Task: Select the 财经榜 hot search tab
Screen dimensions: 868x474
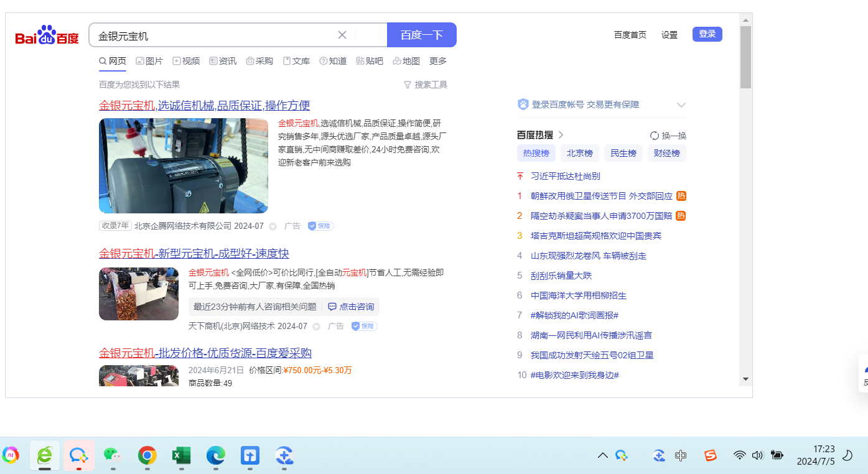Action: pos(666,153)
